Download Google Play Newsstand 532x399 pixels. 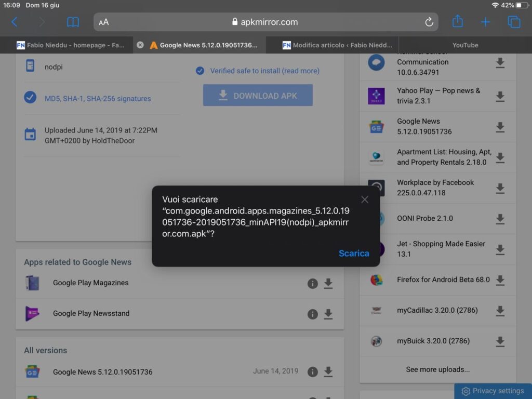point(328,314)
